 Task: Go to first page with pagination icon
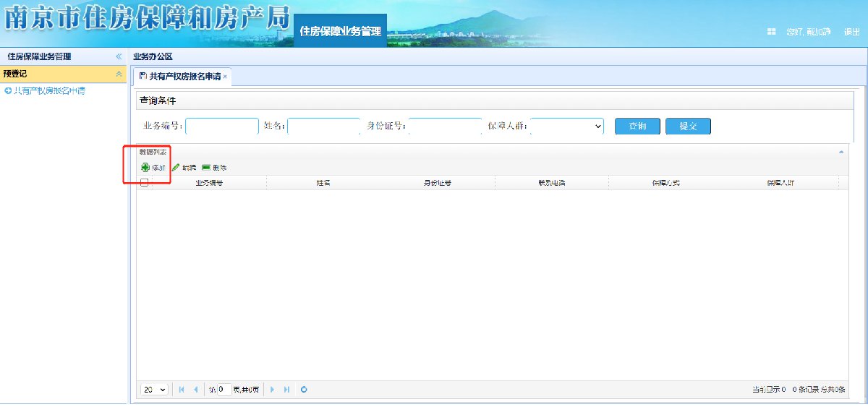[x=182, y=390]
